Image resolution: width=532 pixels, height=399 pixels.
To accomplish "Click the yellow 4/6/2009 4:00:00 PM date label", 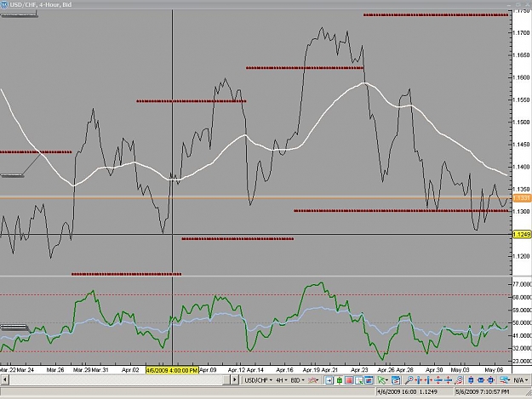I will (x=172, y=370).
